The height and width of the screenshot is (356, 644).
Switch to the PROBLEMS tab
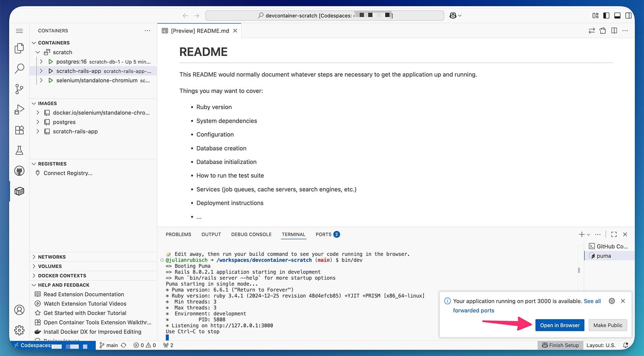178,235
